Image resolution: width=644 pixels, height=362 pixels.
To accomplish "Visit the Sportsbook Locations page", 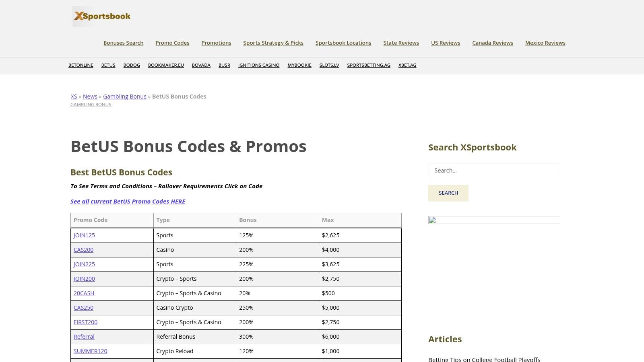I will point(343,43).
